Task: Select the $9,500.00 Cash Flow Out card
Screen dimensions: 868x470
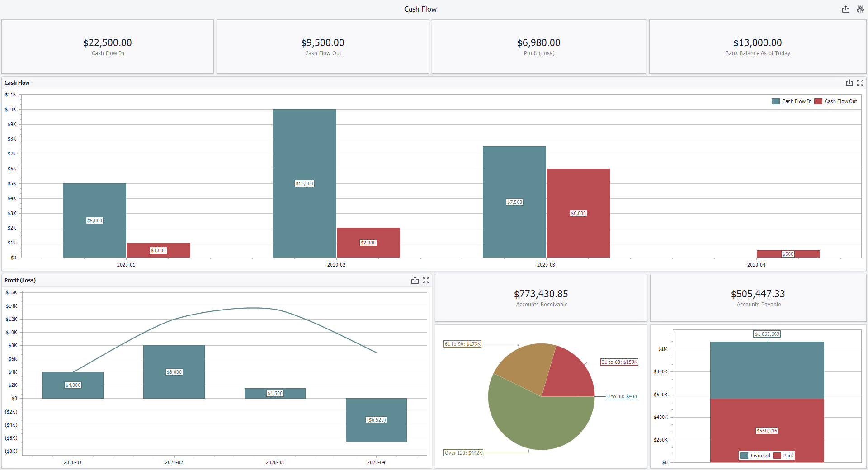Action: pos(323,47)
